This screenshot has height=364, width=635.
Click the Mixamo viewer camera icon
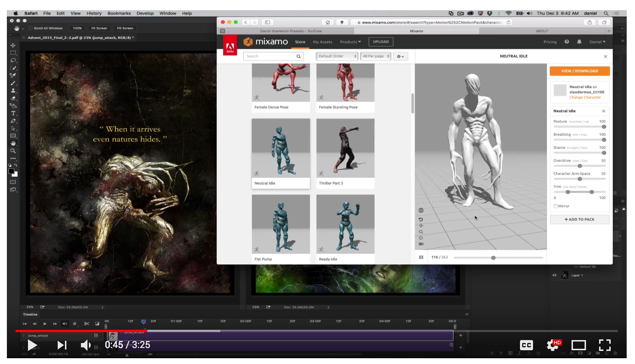pyautogui.click(x=421, y=244)
